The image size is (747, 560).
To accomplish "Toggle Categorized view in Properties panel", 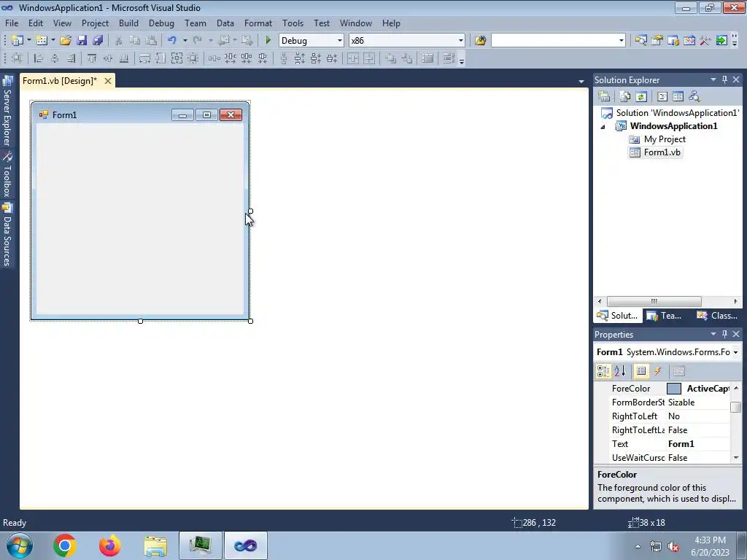I will click(x=603, y=371).
